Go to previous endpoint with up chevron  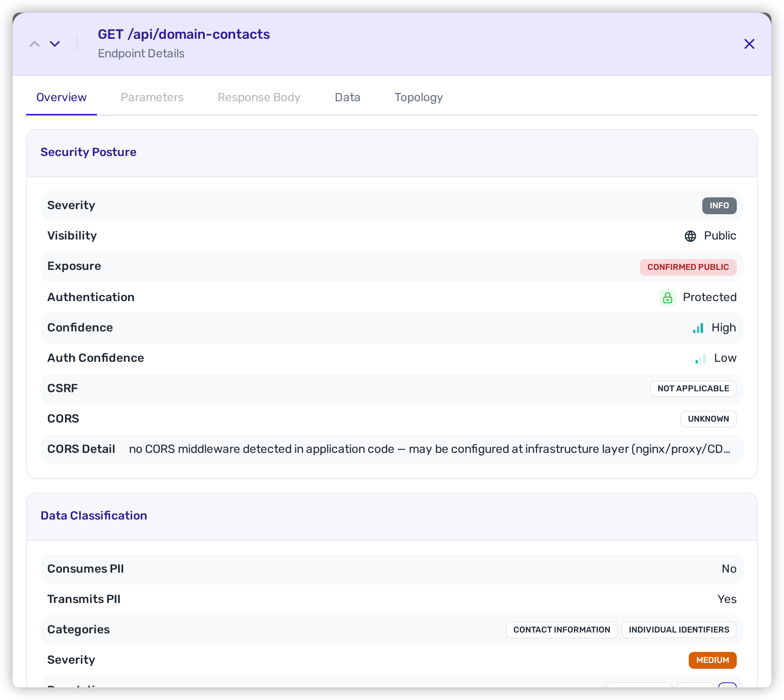click(35, 44)
